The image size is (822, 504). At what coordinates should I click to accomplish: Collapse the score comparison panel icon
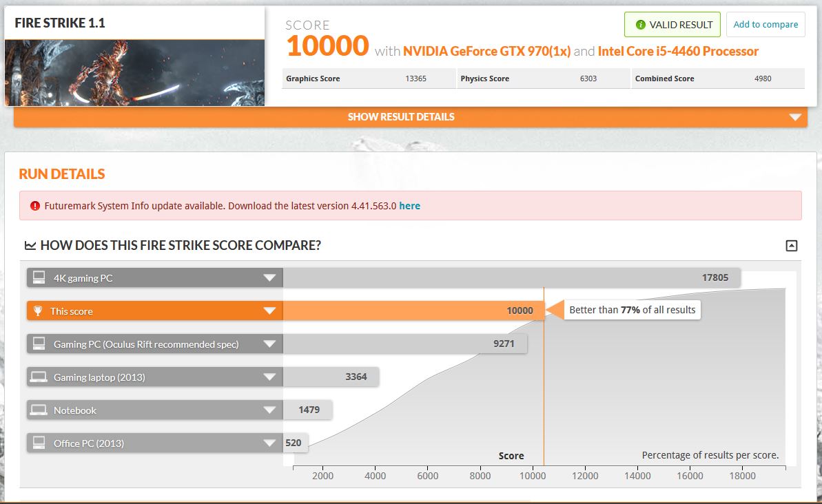click(792, 245)
